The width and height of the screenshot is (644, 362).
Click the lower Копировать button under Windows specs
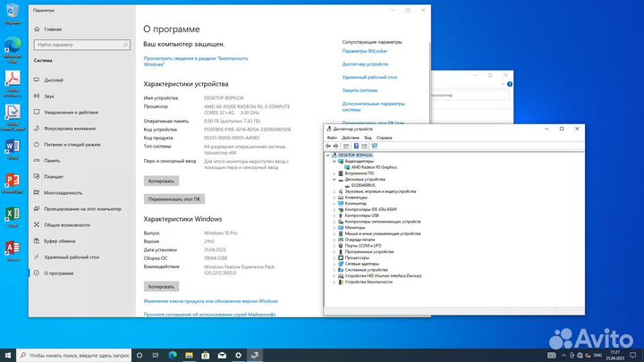pyautogui.click(x=161, y=287)
